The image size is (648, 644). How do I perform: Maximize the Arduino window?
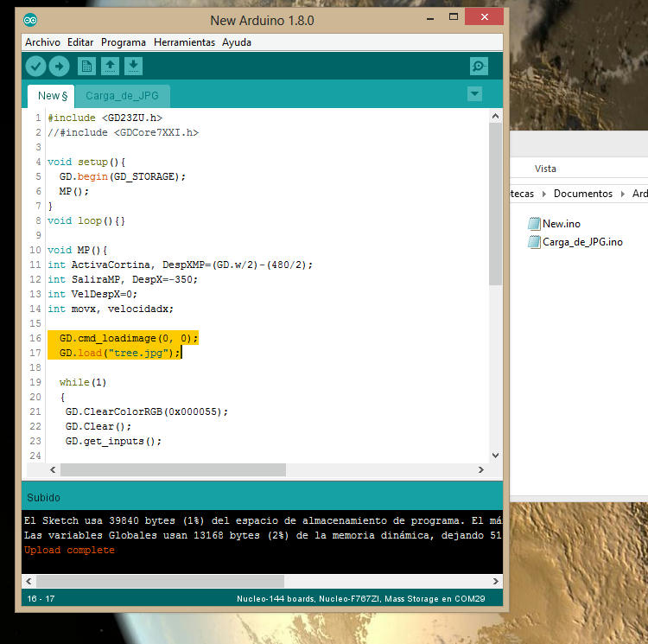(x=454, y=17)
